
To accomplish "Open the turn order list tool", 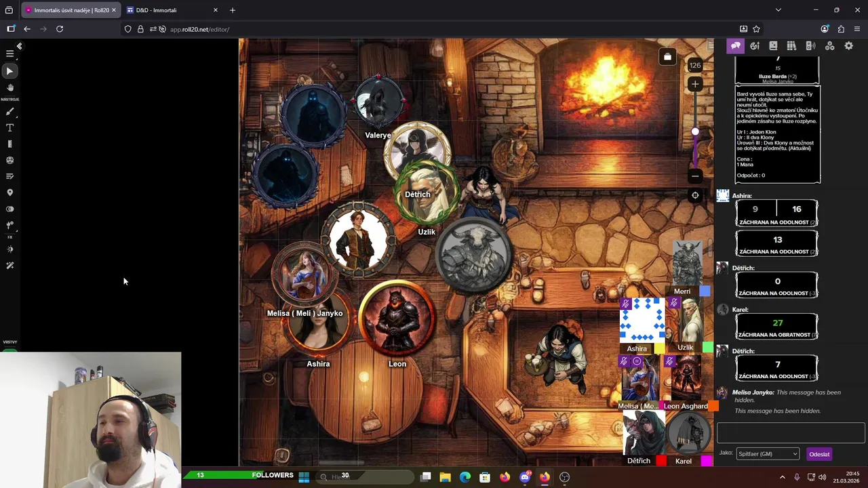I will point(9,176).
